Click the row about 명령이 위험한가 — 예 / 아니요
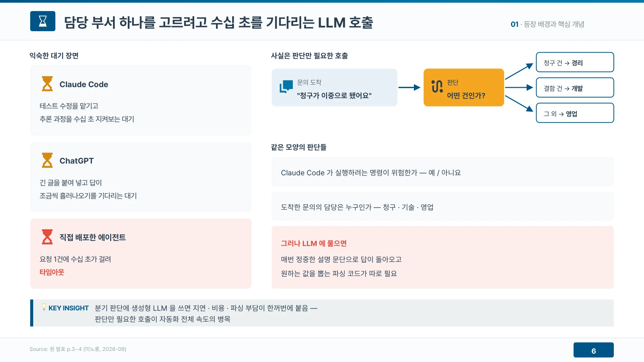Screen dimensions: 644x362 click(x=443, y=172)
